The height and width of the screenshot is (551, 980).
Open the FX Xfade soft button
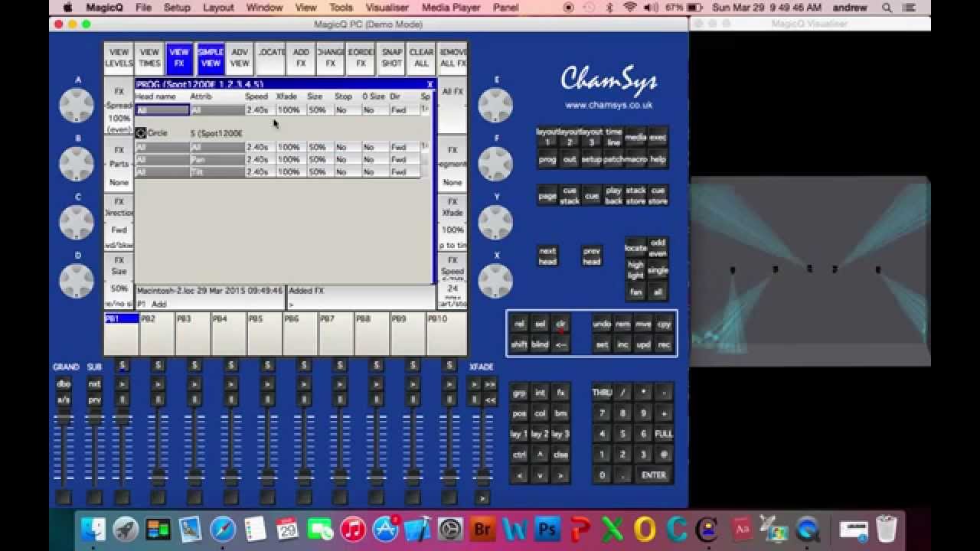(452, 223)
